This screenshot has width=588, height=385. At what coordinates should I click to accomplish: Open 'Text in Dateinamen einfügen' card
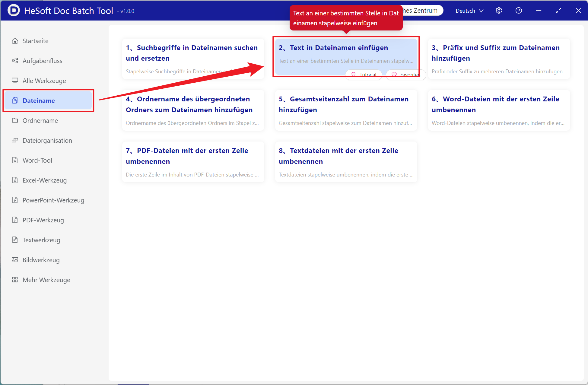[x=346, y=56]
